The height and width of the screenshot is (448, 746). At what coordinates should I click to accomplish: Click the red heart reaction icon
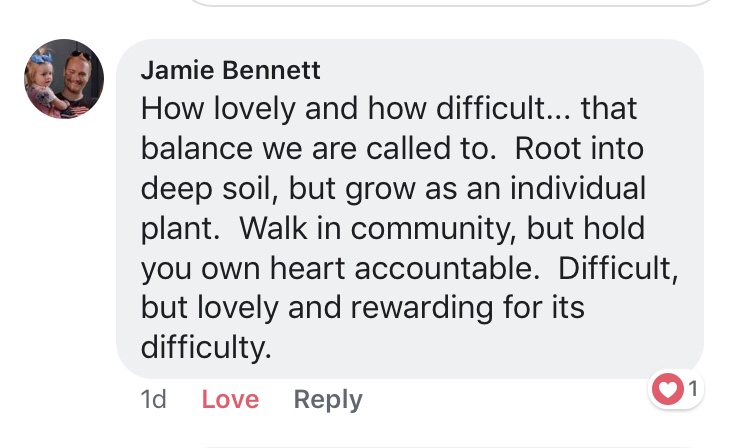click(667, 388)
